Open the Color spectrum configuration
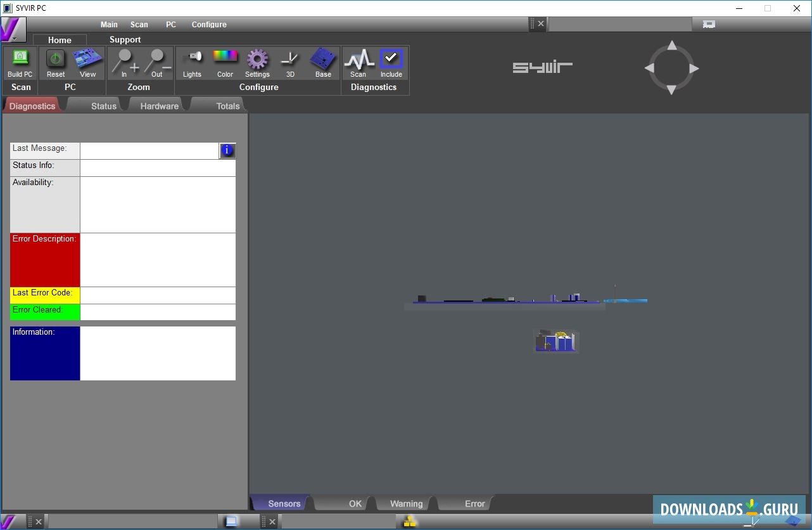812x530 pixels. coord(225,63)
